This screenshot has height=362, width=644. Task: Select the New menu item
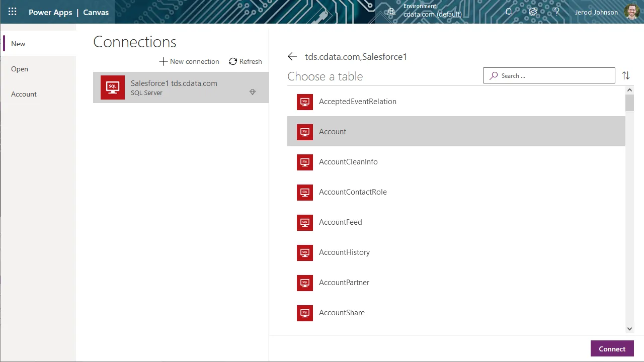pos(18,44)
